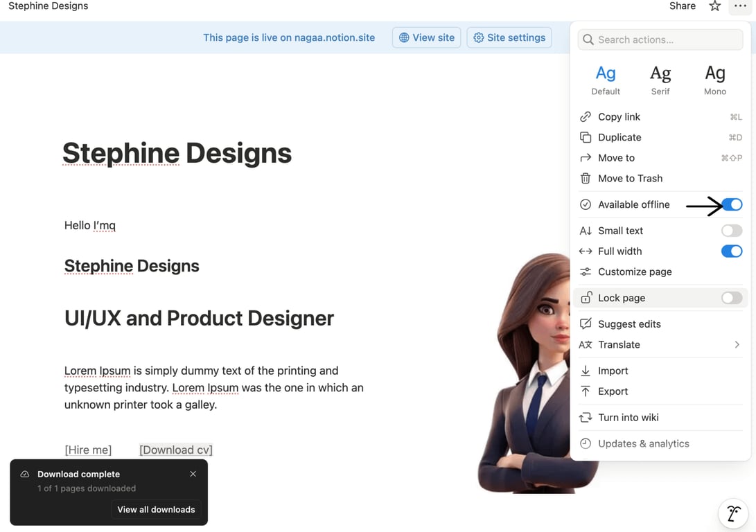Viewport: 756px width, 532px height.
Task: Click the Small text icon
Action: 586,231
